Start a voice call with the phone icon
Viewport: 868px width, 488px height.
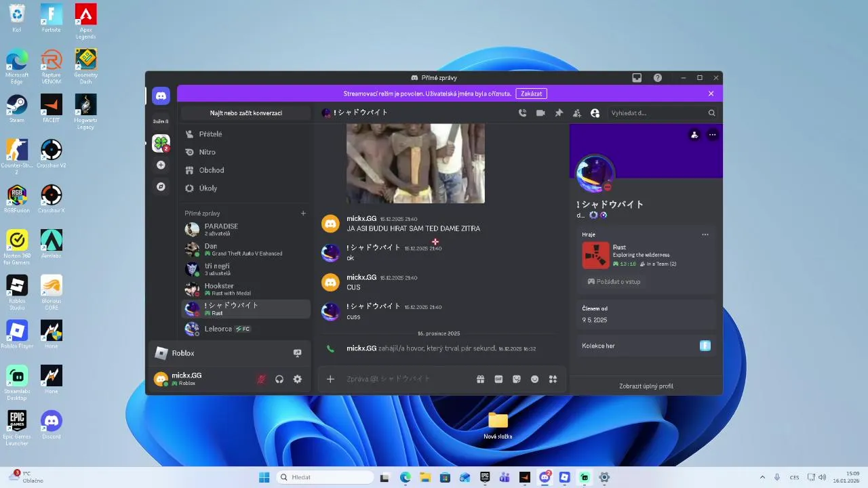pos(522,113)
